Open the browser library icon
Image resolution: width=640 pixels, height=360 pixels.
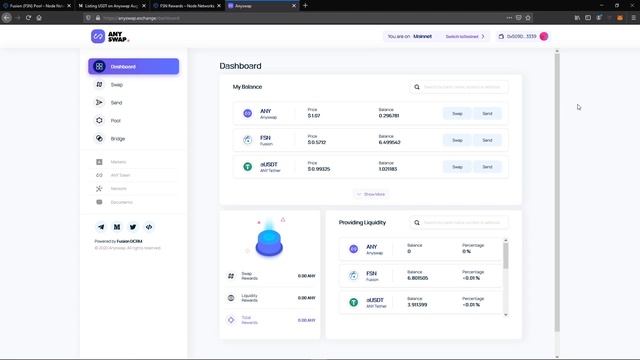click(577, 18)
